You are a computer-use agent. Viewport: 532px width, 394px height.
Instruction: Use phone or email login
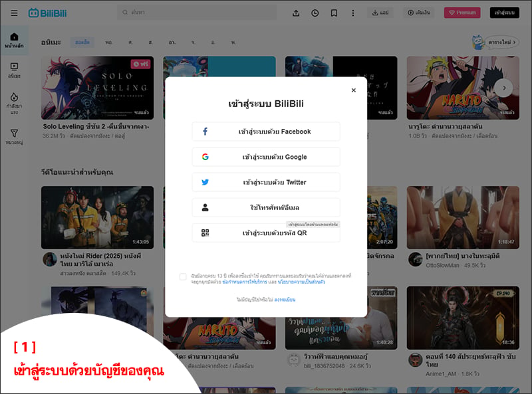[266, 207]
